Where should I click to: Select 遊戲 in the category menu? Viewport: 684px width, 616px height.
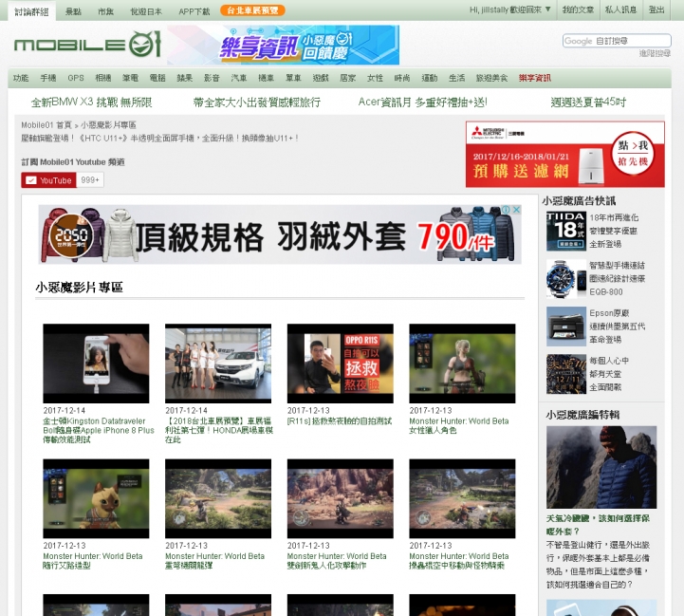point(321,78)
